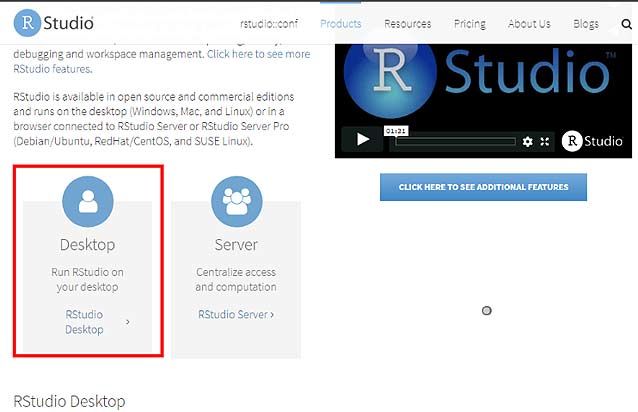Open the Blogs menu item

click(x=586, y=24)
